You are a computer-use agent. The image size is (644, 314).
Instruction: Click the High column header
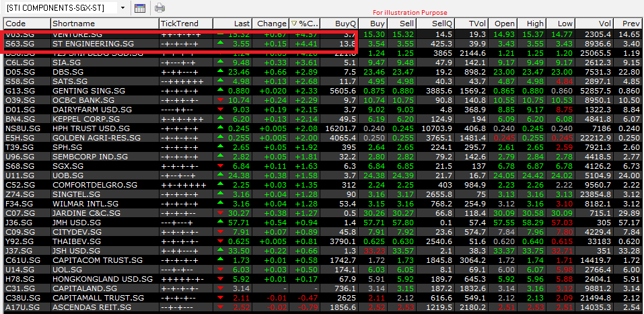point(532,24)
